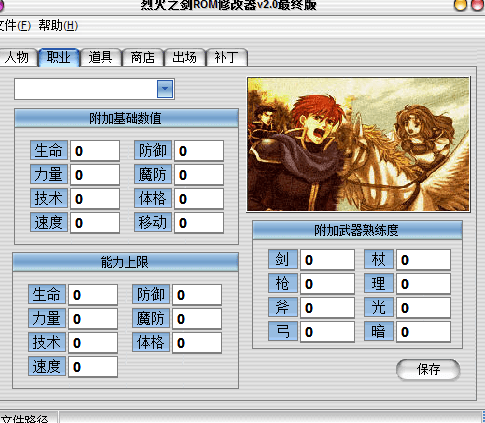The image size is (485, 423).
Task: Click 能力上限 生命 input field
Action: [93, 295]
